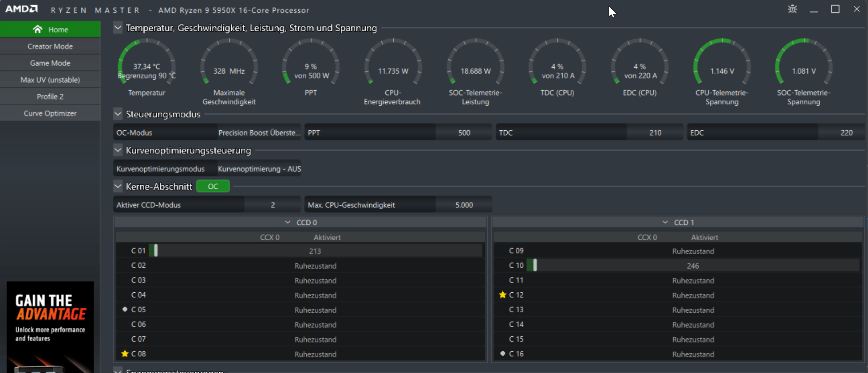Click the Kurvenoptimierung - AUS value
The width and height of the screenshot is (868, 373).
[259, 169]
